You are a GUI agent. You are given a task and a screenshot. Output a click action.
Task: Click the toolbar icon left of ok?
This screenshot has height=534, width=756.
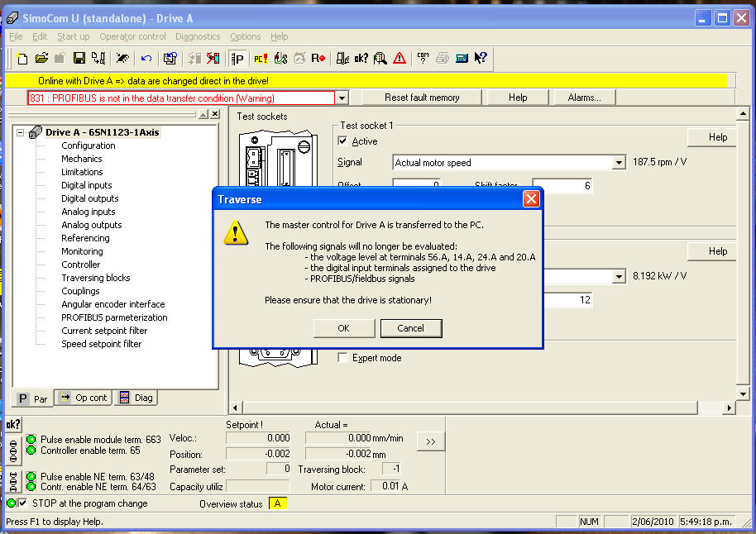click(x=342, y=59)
